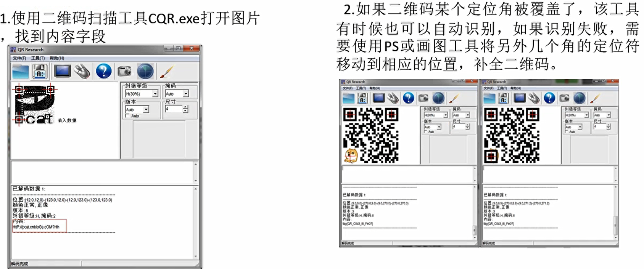Click the pcat QR code image
The width and height of the screenshot is (644, 269).
click(34, 105)
